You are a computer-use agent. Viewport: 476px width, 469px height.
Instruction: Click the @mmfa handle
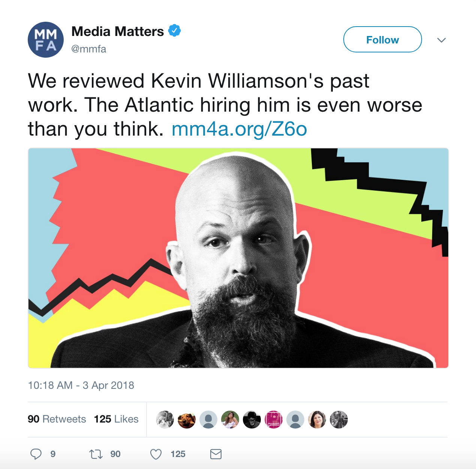[89, 49]
